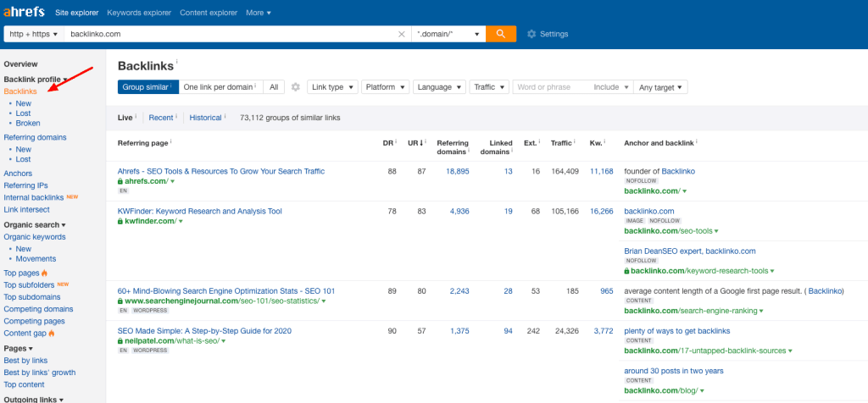The height and width of the screenshot is (403, 868).
Task: Click the lock icon before neilpatel.com/what-is-seo/
Action: click(120, 341)
